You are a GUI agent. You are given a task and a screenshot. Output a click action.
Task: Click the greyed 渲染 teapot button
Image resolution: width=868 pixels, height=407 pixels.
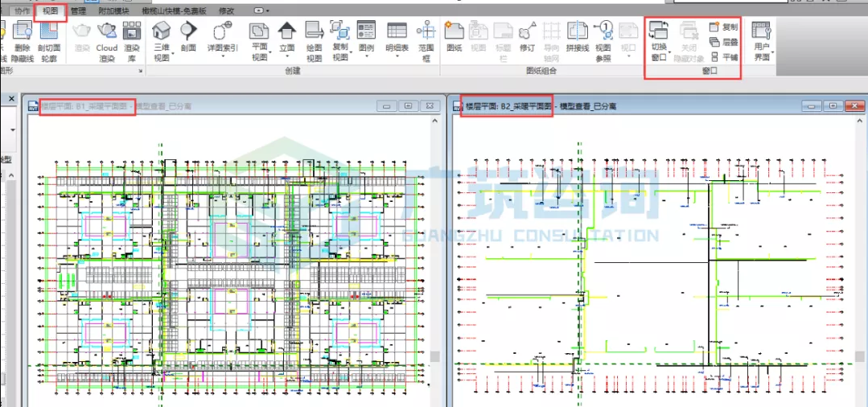pyautogui.click(x=82, y=36)
